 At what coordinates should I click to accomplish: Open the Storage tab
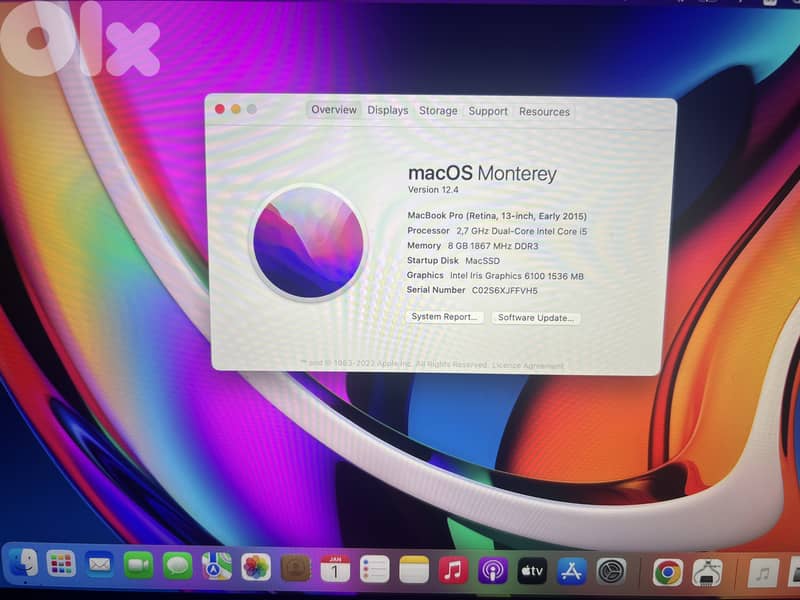tap(438, 111)
